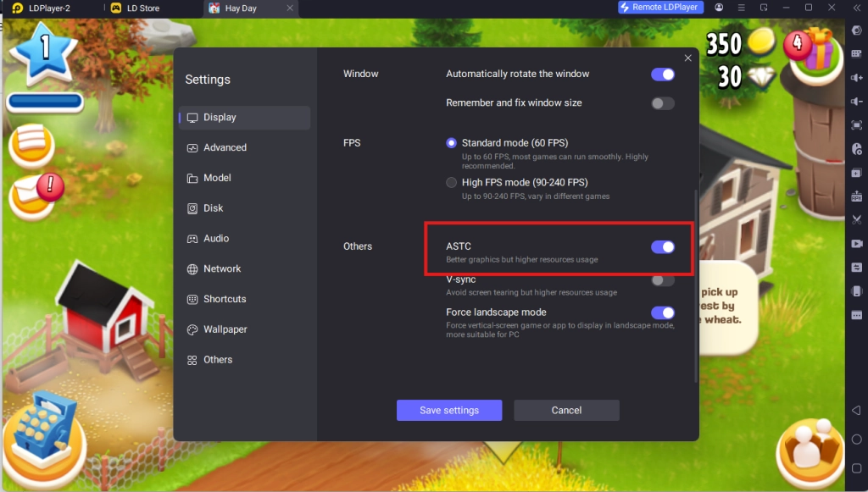Click the blue experience progress bar

coord(45,102)
